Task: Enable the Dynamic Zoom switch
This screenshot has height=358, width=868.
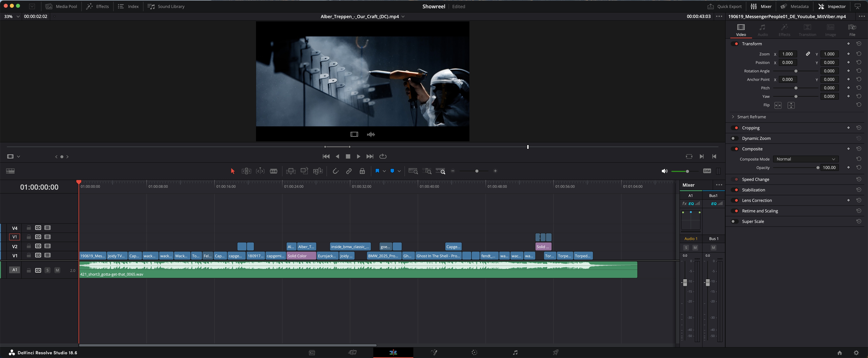Action: [x=735, y=138]
